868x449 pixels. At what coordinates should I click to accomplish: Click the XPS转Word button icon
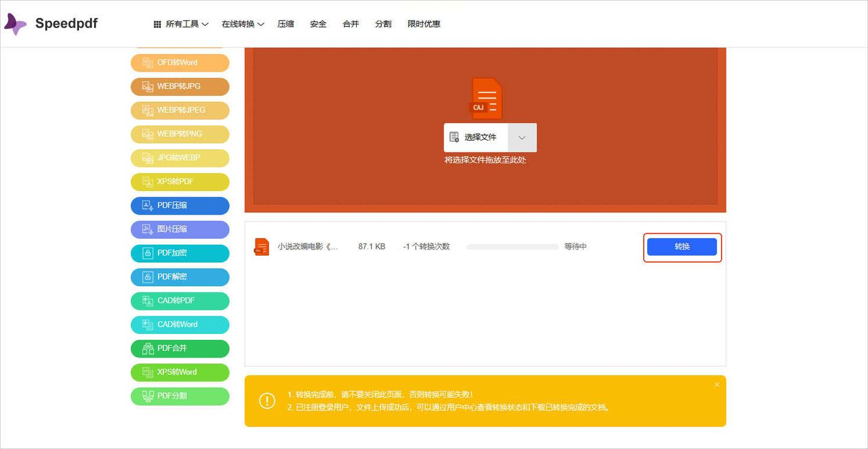(148, 372)
